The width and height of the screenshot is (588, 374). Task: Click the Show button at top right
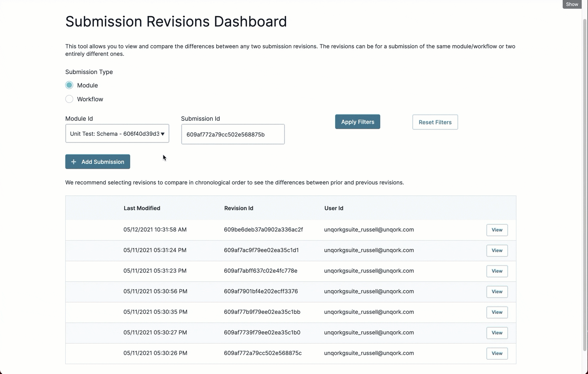[572, 4]
